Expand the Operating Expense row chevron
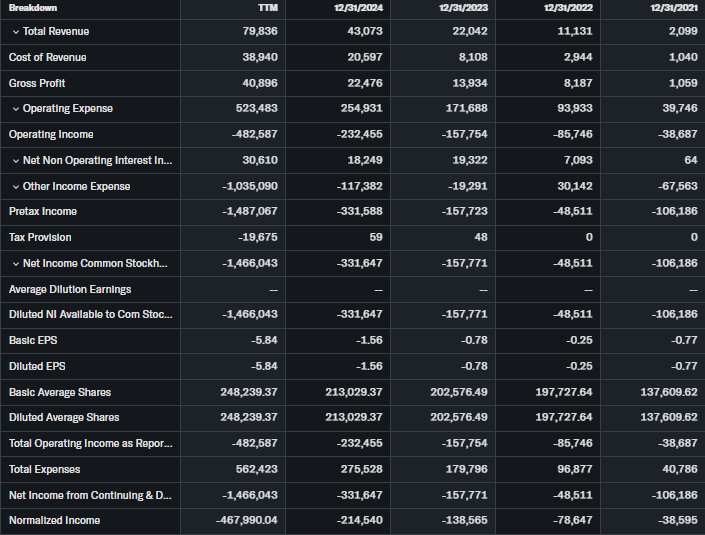Image resolution: width=705 pixels, height=535 pixels. click(x=15, y=109)
